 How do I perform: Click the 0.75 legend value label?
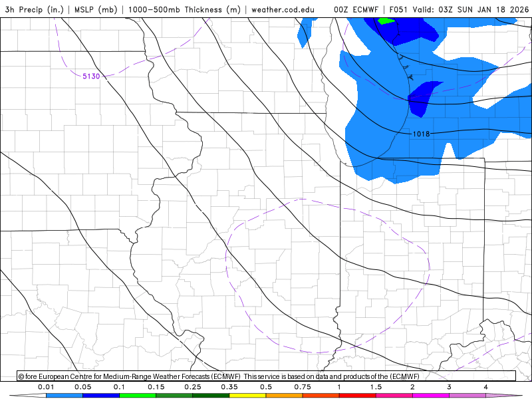pos(303,387)
